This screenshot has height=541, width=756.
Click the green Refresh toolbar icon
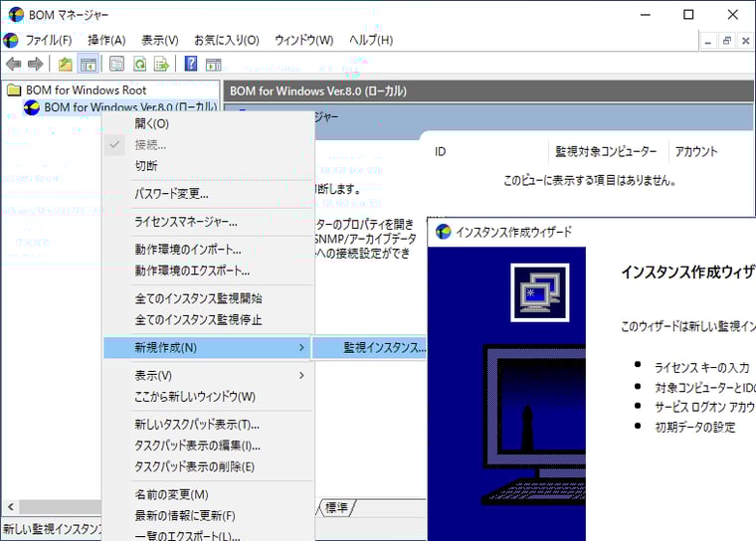[x=140, y=64]
